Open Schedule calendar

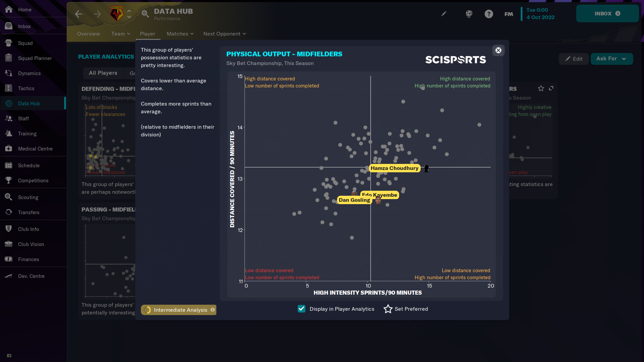click(33, 165)
